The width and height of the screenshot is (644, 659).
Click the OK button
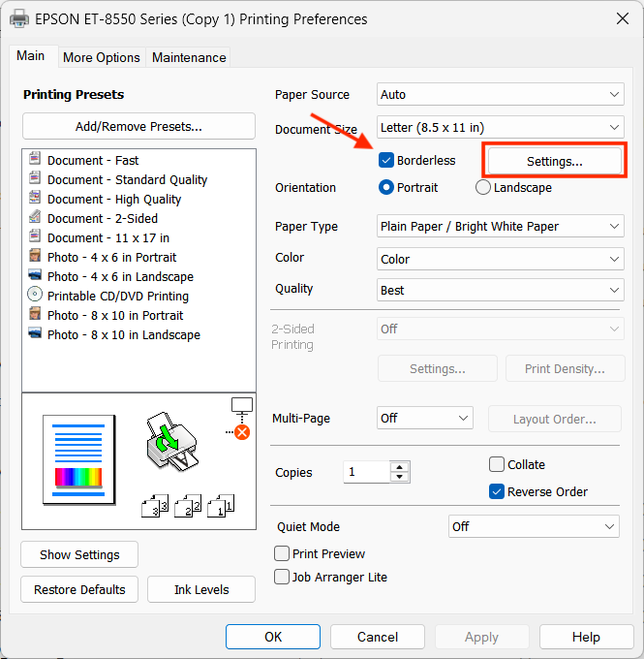[x=273, y=637]
